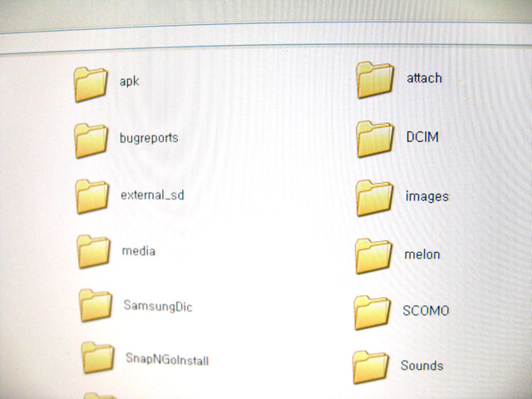Click the DCIM folder icon
Screen dimensions: 532x399
tap(374, 138)
